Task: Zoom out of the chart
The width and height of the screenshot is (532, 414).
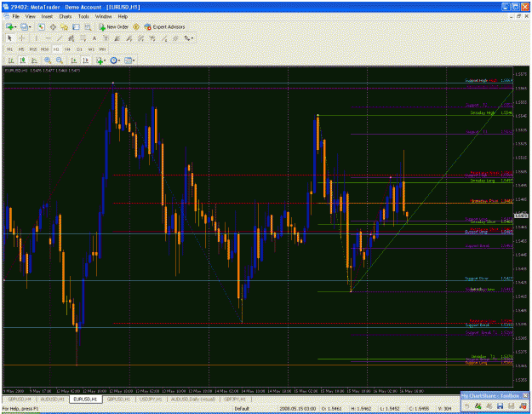Action: tap(60, 60)
